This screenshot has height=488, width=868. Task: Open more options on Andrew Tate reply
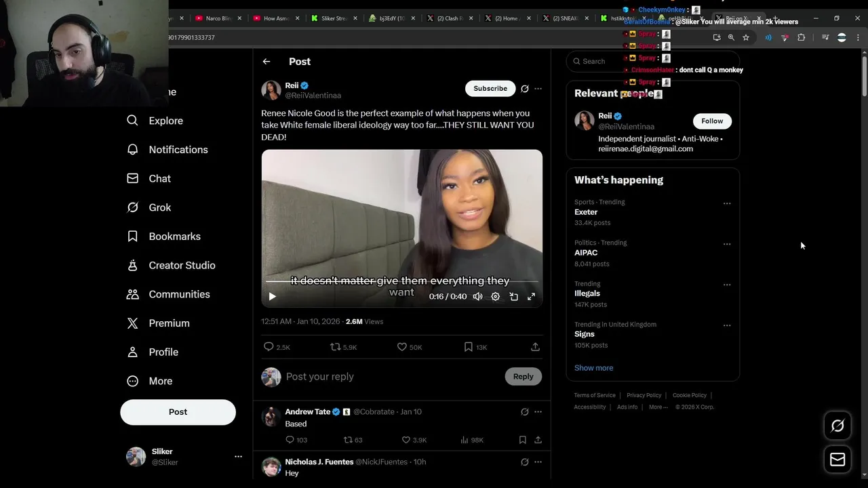tap(538, 412)
